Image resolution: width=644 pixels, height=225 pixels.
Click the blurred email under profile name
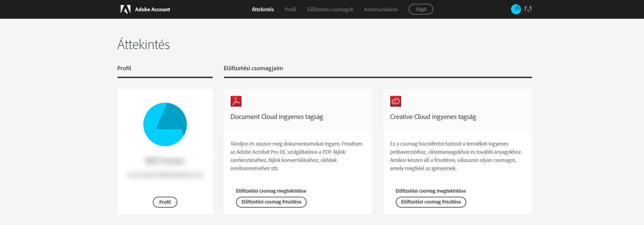click(165, 175)
